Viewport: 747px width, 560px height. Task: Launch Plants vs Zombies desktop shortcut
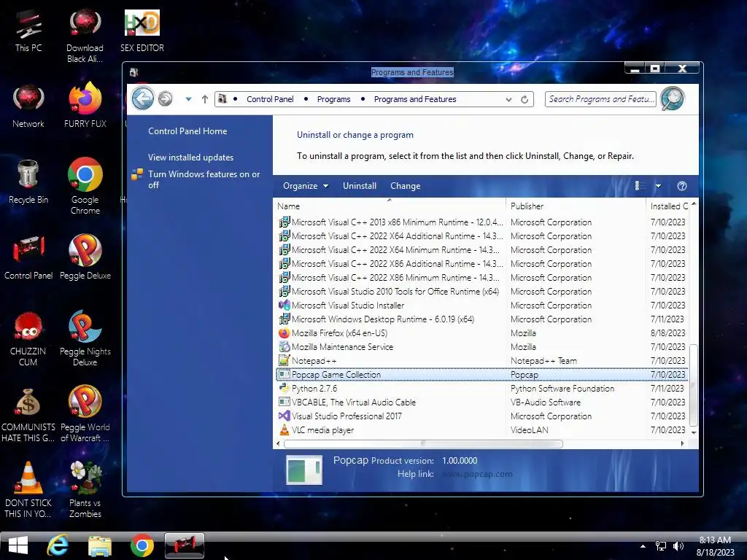85,489
